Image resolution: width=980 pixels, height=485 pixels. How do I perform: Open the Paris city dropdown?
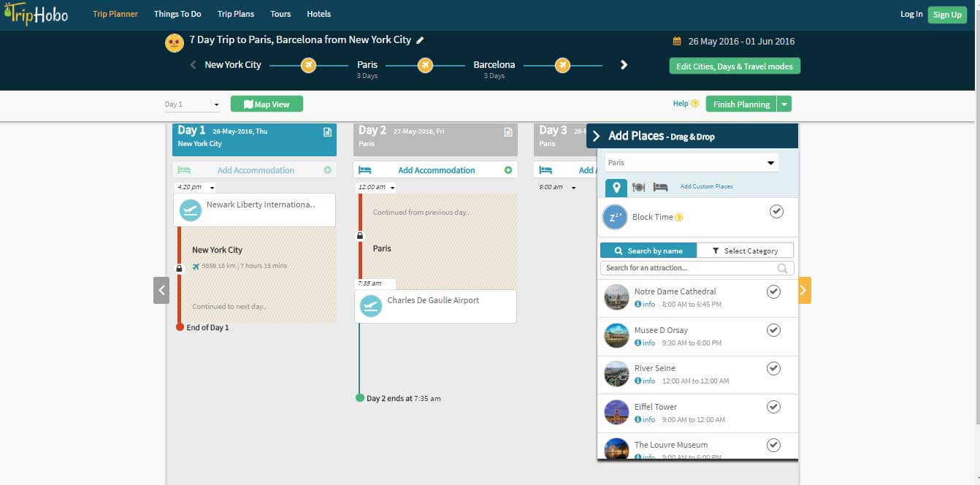point(692,163)
